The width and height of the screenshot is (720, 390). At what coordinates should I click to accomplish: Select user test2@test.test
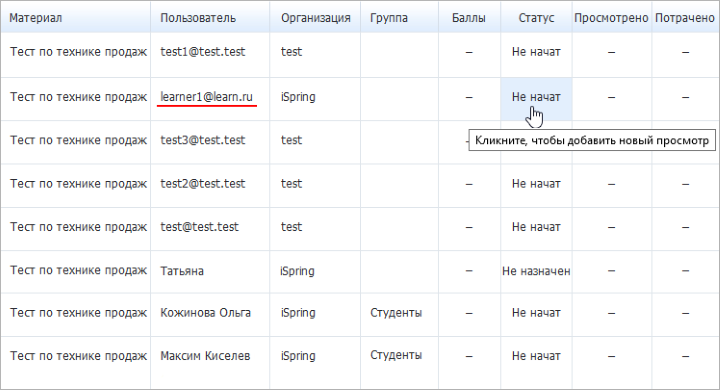(x=202, y=184)
